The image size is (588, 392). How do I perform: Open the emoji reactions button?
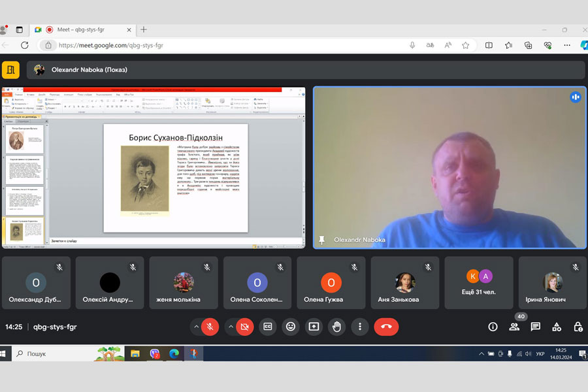[x=291, y=327]
